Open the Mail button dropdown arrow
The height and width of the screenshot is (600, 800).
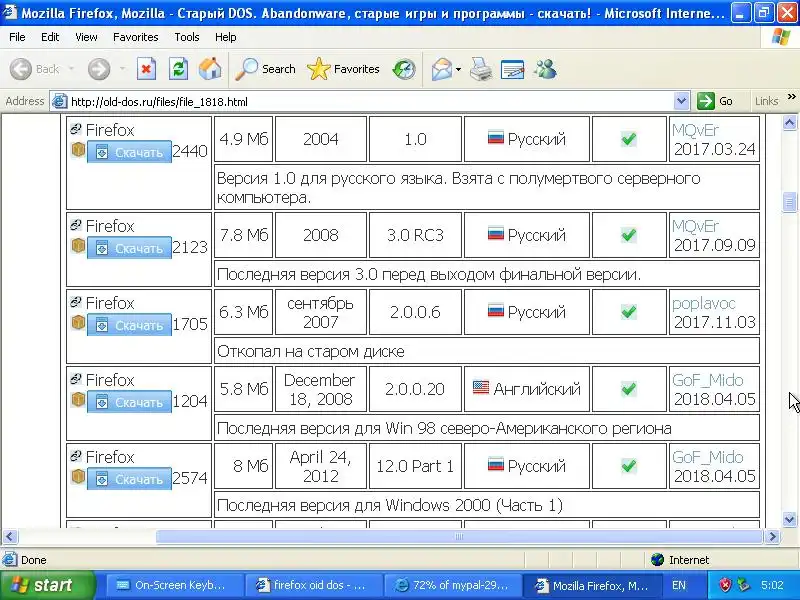point(458,69)
